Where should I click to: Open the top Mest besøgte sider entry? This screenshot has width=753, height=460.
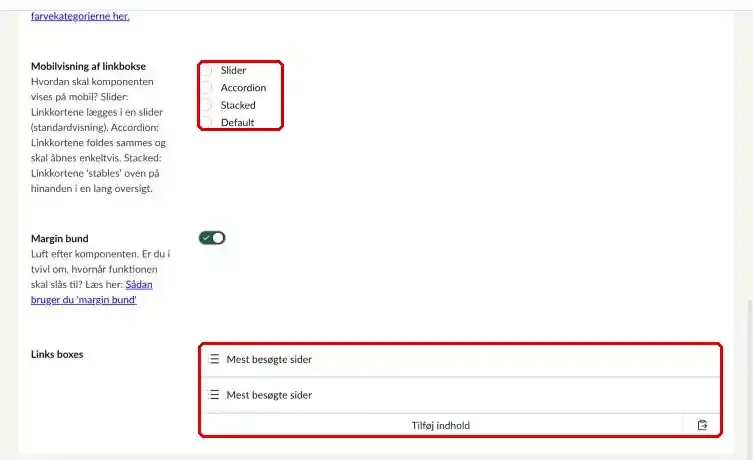pyautogui.click(x=461, y=359)
